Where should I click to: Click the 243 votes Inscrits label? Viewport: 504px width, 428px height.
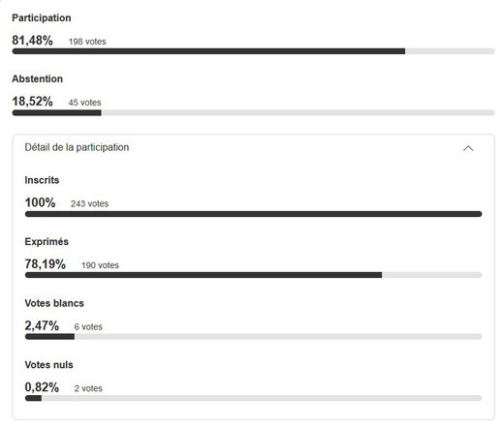89,204
